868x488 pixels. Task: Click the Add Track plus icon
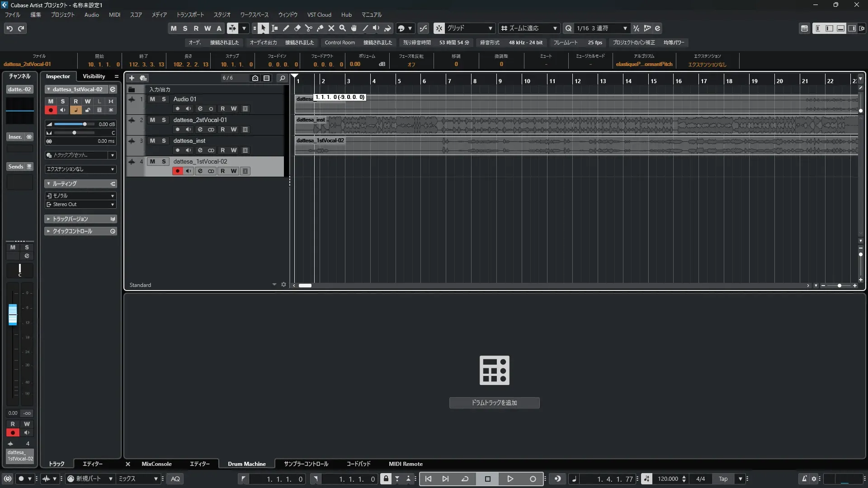click(132, 78)
